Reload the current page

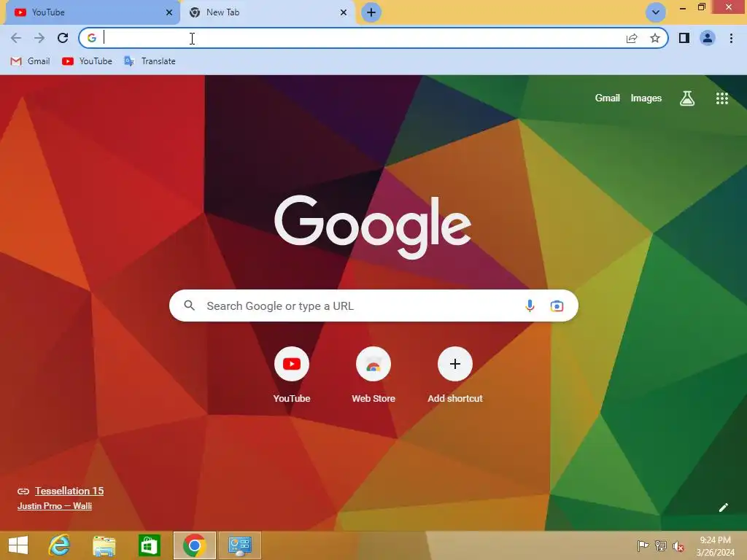pos(63,38)
